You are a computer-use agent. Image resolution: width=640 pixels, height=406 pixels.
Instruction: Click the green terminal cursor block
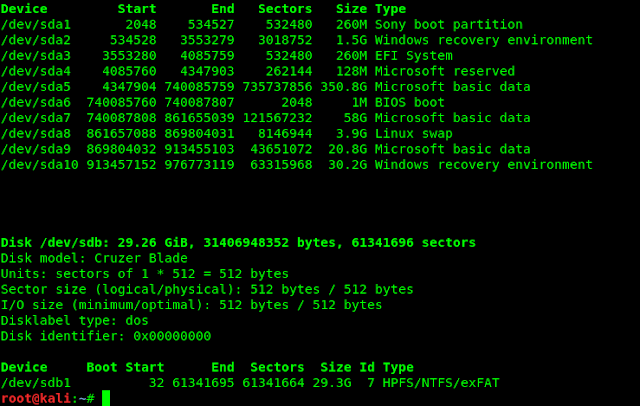click(x=106, y=398)
